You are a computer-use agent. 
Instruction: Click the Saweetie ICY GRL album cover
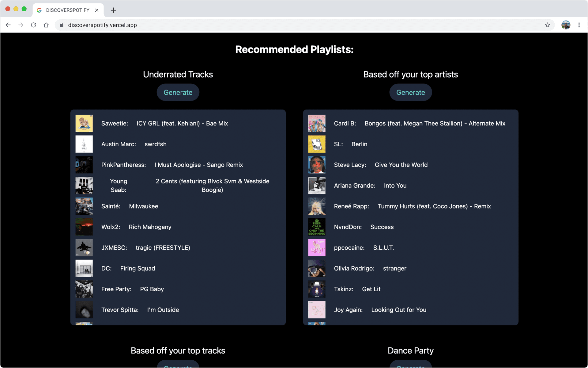click(x=84, y=123)
